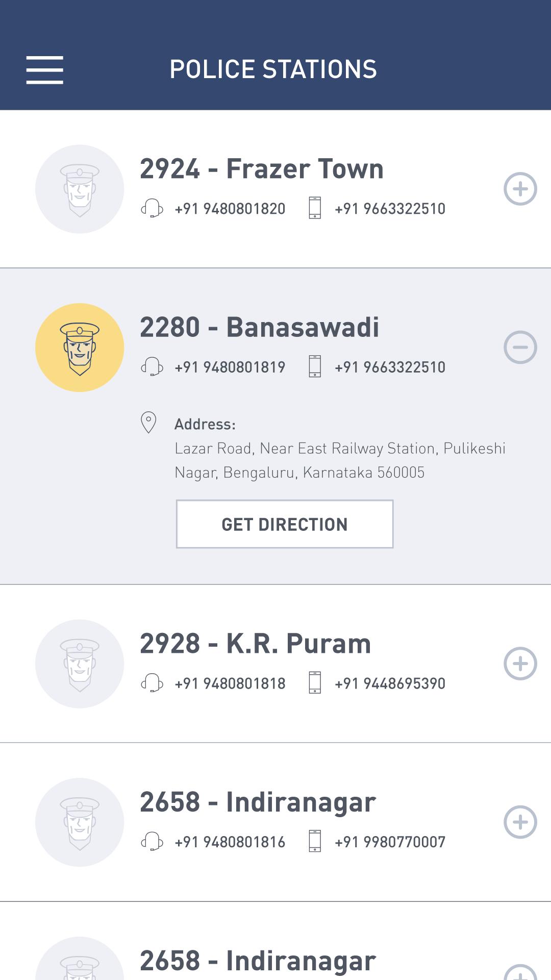Call K.R. Puram mobile +91 9448695390

click(390, 683)
